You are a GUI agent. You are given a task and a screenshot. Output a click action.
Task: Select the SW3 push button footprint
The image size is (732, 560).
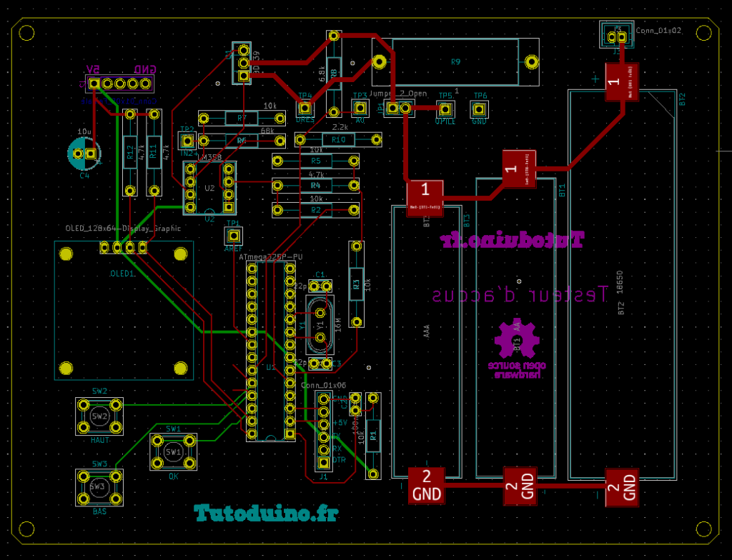click(x=99, y=487)
